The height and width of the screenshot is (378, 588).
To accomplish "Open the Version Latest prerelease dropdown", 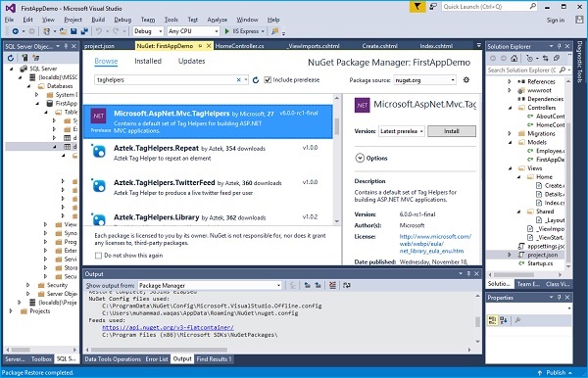I will (401, 131).
